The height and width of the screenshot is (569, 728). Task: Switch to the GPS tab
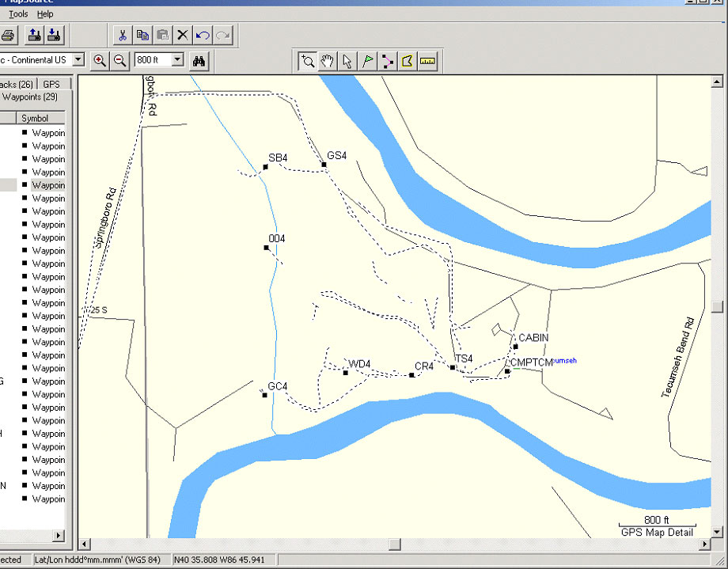[x=51, y=84]
